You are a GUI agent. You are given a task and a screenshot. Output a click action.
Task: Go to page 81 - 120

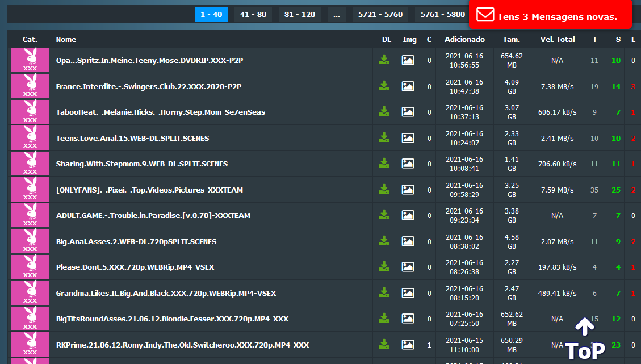300,14
